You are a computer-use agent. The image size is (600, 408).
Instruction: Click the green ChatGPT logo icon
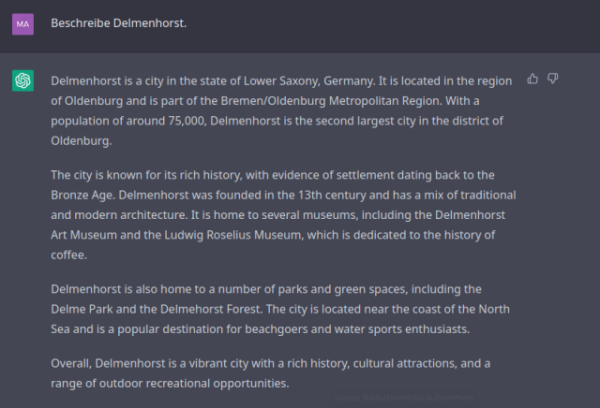[23, 81]
